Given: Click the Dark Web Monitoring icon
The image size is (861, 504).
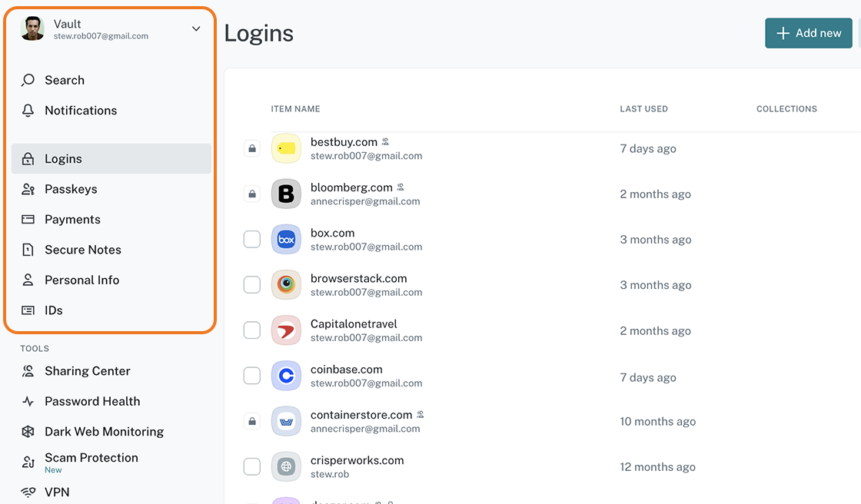Looking at the screenshot, I should 28,432.
